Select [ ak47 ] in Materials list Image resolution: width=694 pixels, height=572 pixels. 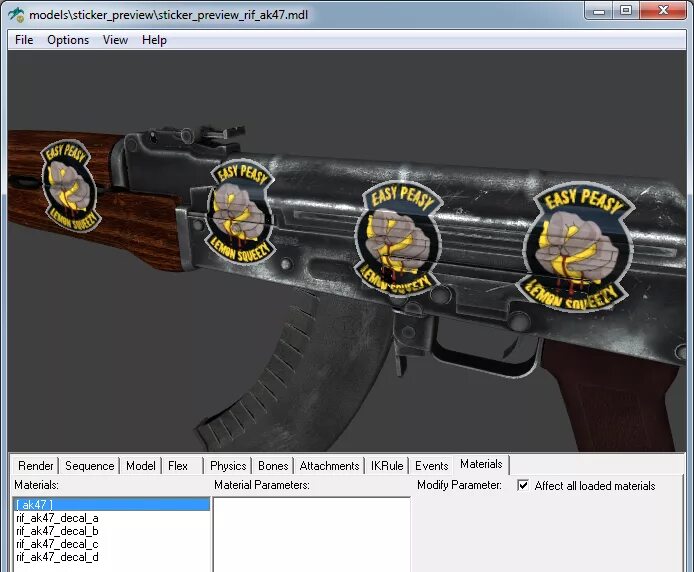[112, 504]
